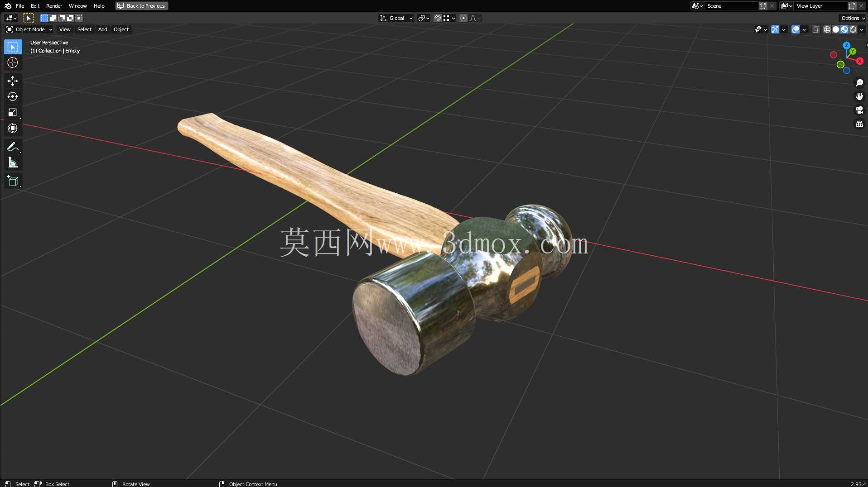Image resolution: width=868 pixels, height=487 pixels.
Task: Toggle X-ray mode
Action: click(815, 29)
